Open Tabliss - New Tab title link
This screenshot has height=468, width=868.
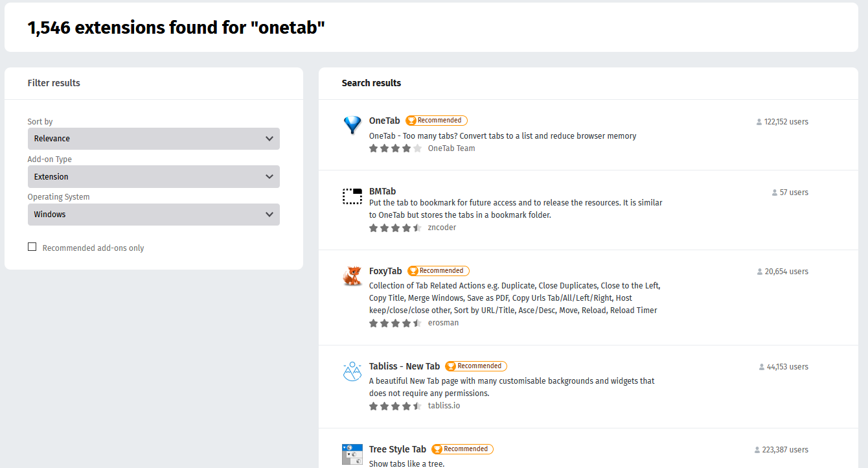click(404, 366)
